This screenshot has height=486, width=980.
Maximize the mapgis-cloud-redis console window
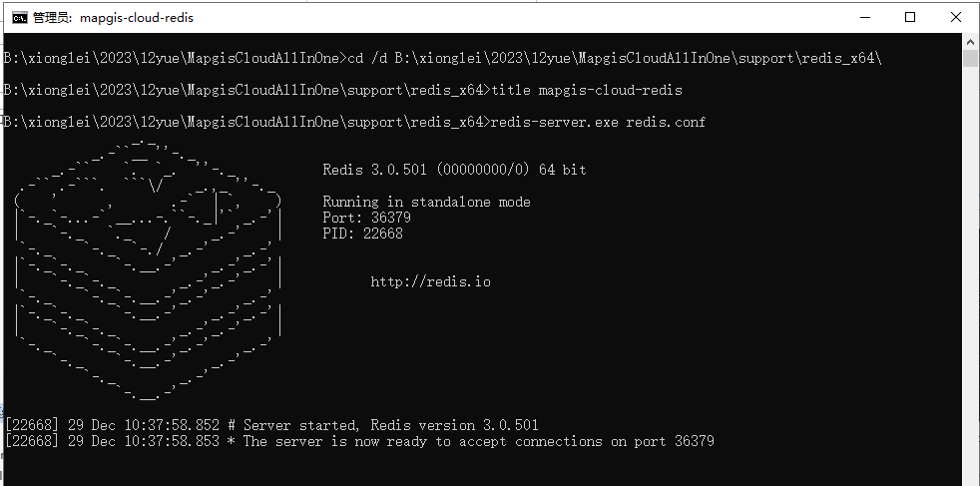[x=910, y=18]
